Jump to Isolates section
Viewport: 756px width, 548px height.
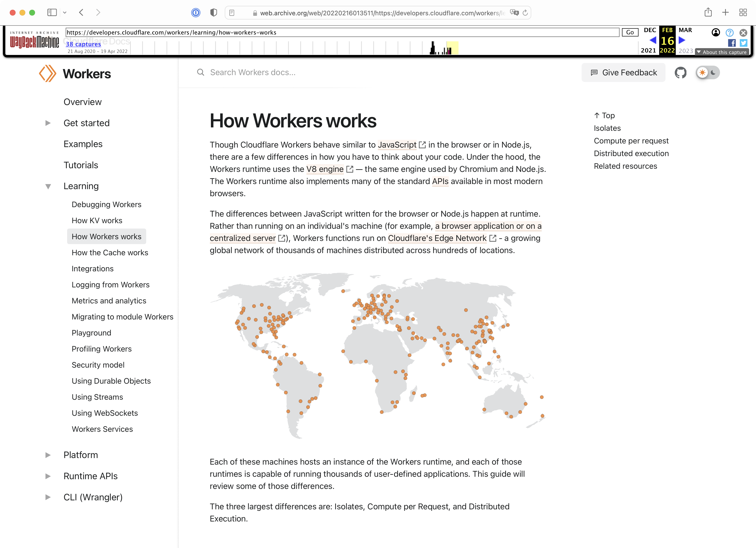tap(607, 128)
